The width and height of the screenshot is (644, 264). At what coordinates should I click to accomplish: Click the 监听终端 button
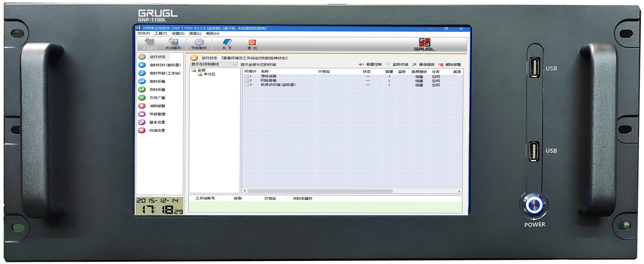[x=397, y=64]
